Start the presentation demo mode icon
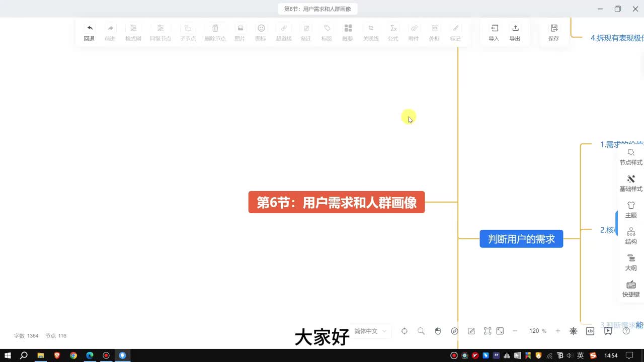This screenshot has width=644, height=362. click(608, 331)
